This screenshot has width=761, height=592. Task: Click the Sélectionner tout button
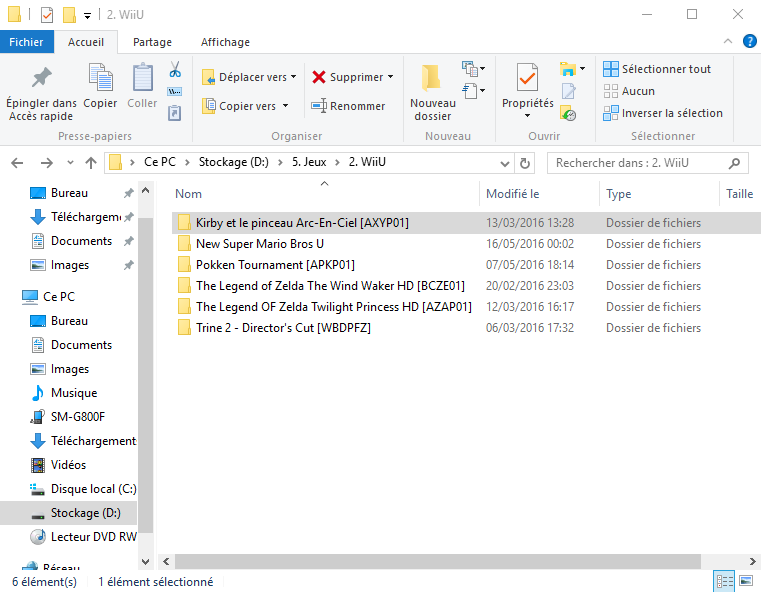click(x=657, y=69)
